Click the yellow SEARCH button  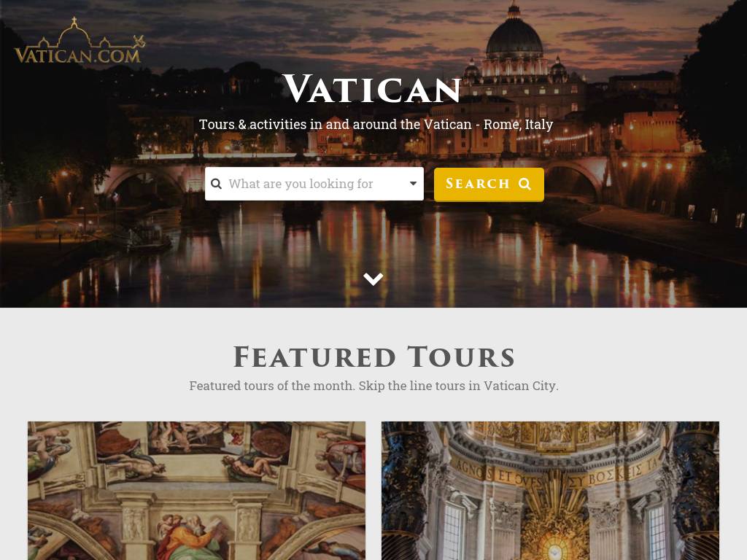(x=489, y=184)
